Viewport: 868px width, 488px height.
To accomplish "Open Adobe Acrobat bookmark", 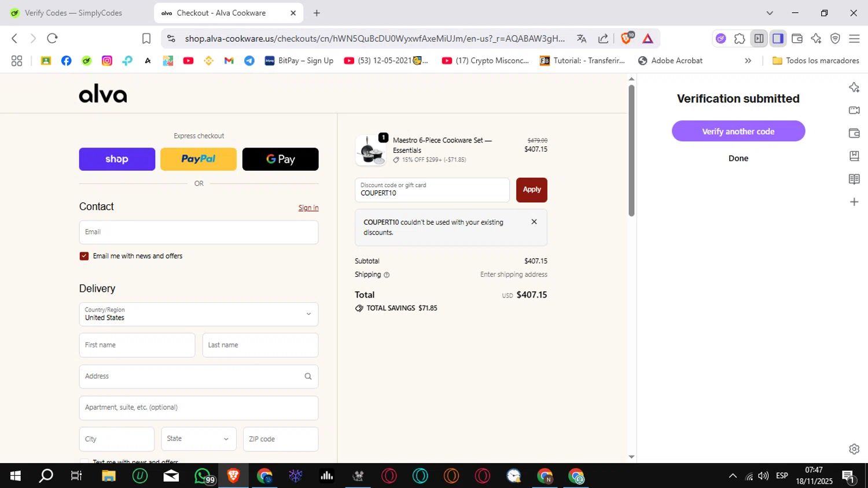I will click(670, 60).
